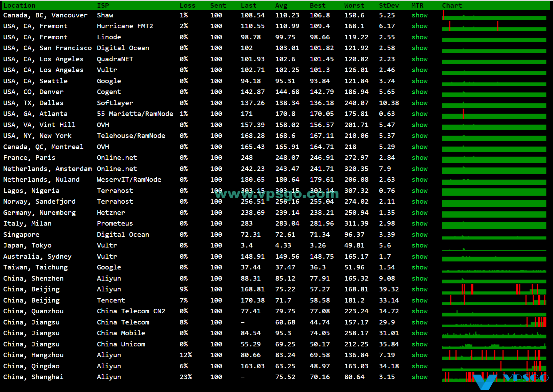
Task: Click show link in Atlanta RamNode row
Action: 420,114
